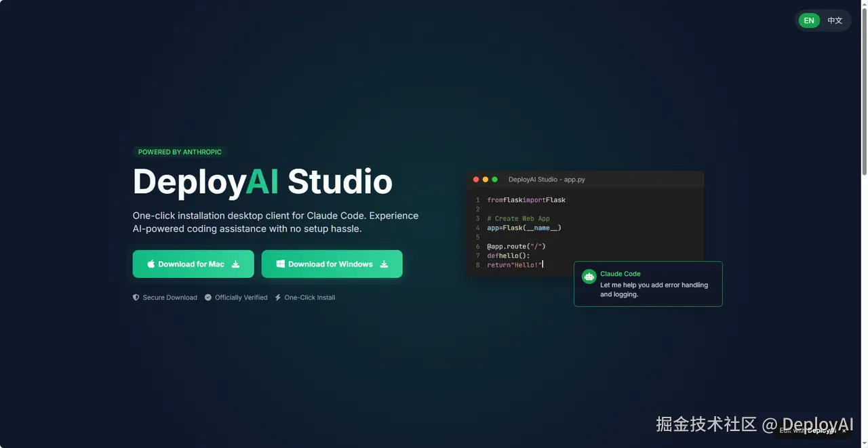Click the "Claude Code" name in the chat bubble

pos(620,274)
